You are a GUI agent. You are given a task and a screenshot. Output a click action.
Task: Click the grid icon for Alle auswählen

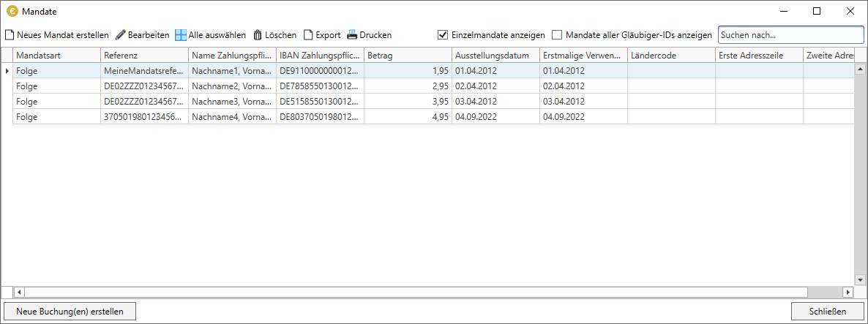181,35
